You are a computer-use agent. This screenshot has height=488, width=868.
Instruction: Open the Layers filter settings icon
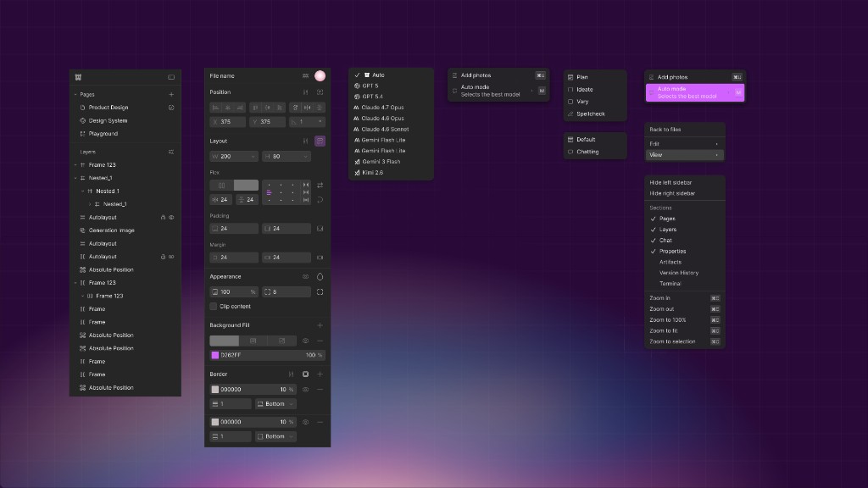tap(171, 152)
